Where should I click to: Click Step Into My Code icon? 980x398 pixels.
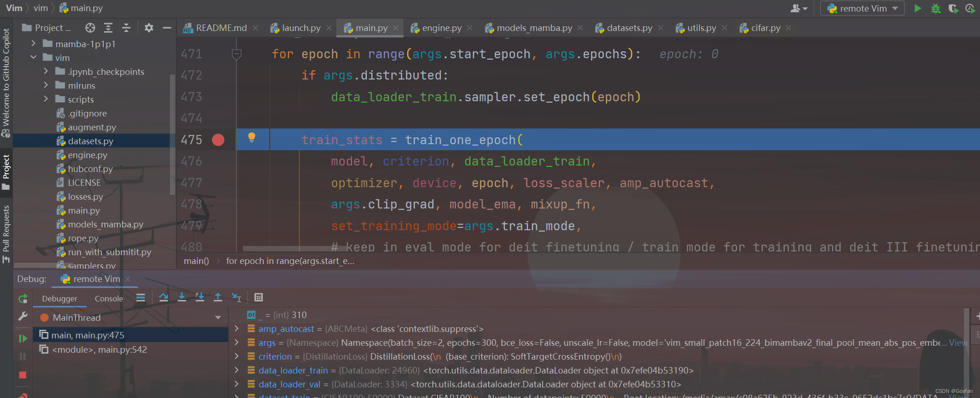(x=200, y=297)
